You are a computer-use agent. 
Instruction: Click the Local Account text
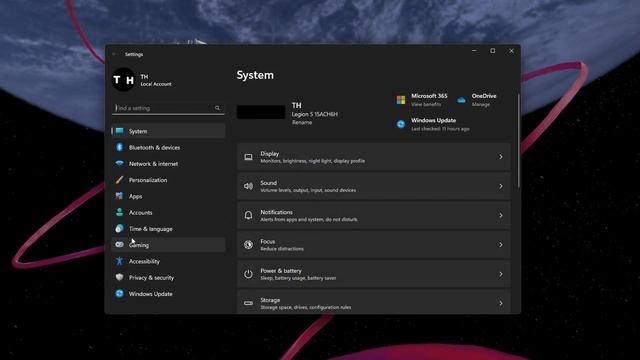[156, 84]
